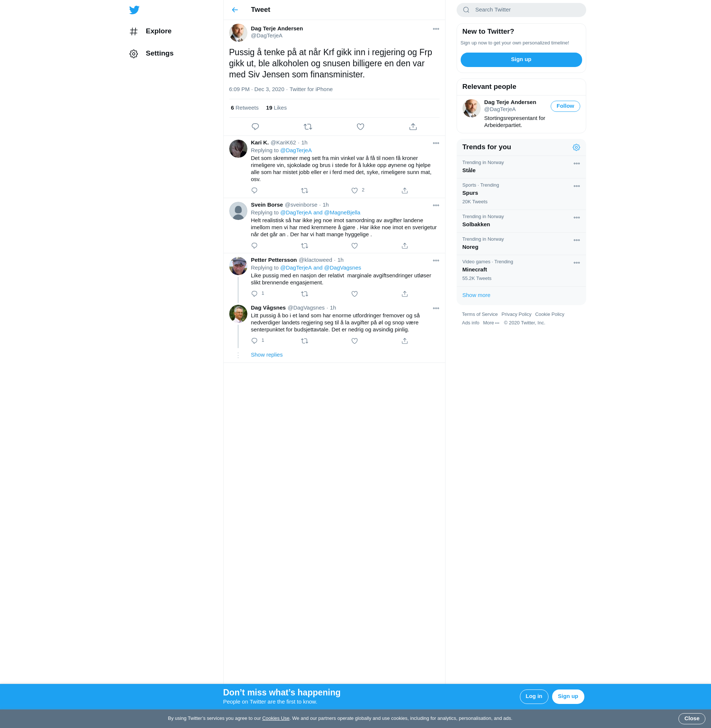Screen dimensions: 711x728
Task: Retweet Petter Pettersson's reply
Action: tap(305, 294)
